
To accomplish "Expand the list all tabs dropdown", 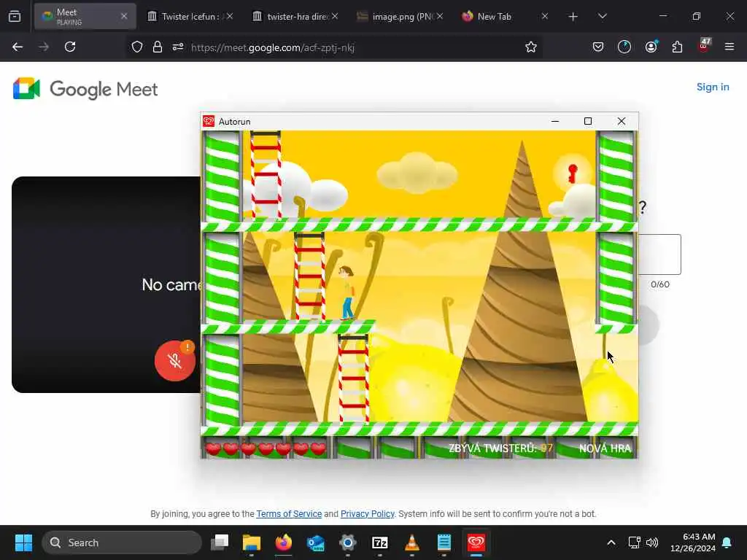I will click(602, 16).
